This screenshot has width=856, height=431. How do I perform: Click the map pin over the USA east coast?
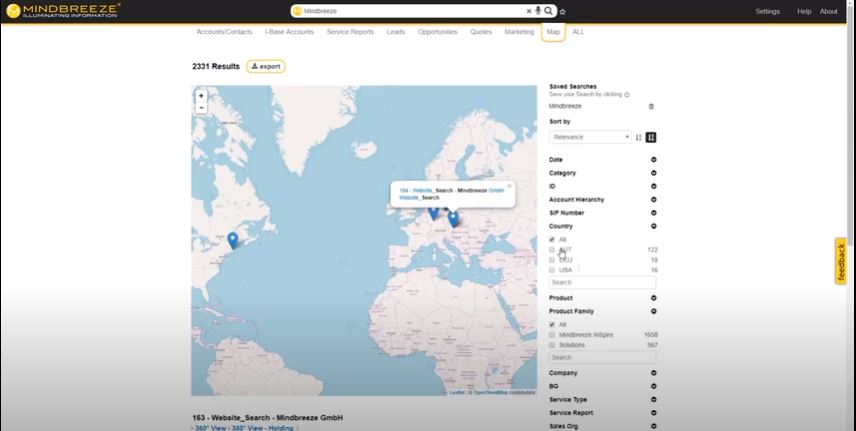[x=233, y=240]
